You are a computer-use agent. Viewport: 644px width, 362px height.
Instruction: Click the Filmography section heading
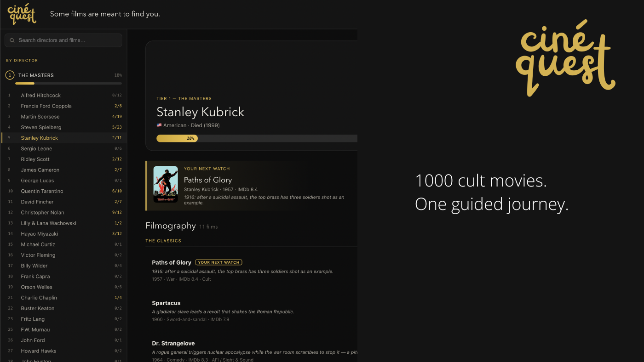tap(171, 226)
